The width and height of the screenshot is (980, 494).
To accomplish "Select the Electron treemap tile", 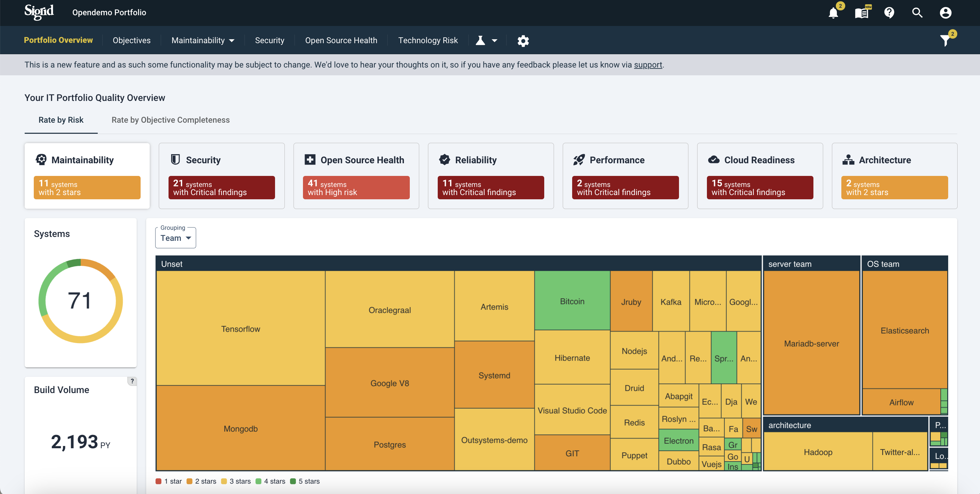I will [678, 440].
